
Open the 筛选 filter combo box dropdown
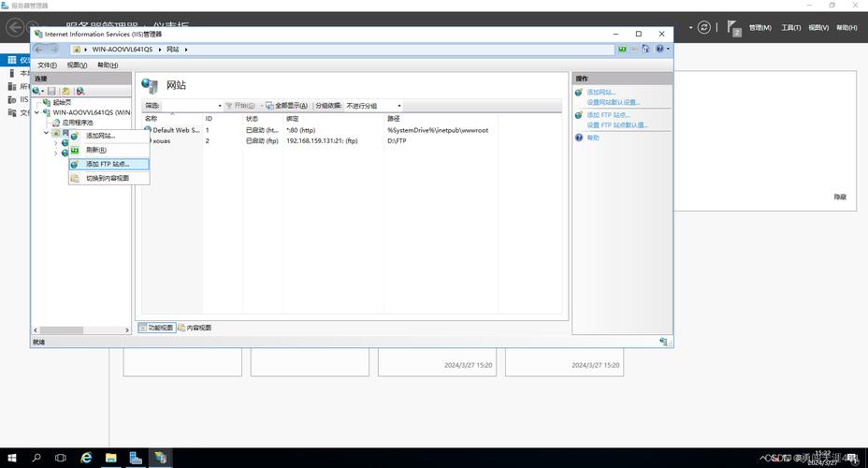point(220,106)
